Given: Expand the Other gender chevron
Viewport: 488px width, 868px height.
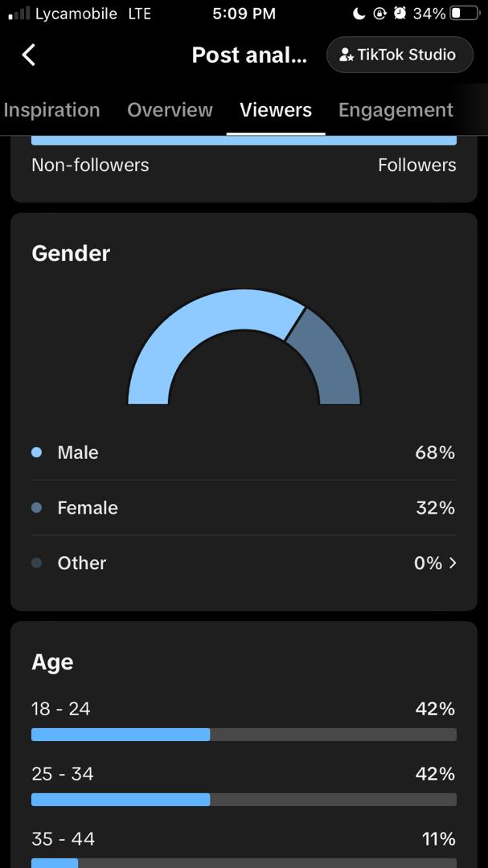Looking at the screenshot, I should pos(453,563).
